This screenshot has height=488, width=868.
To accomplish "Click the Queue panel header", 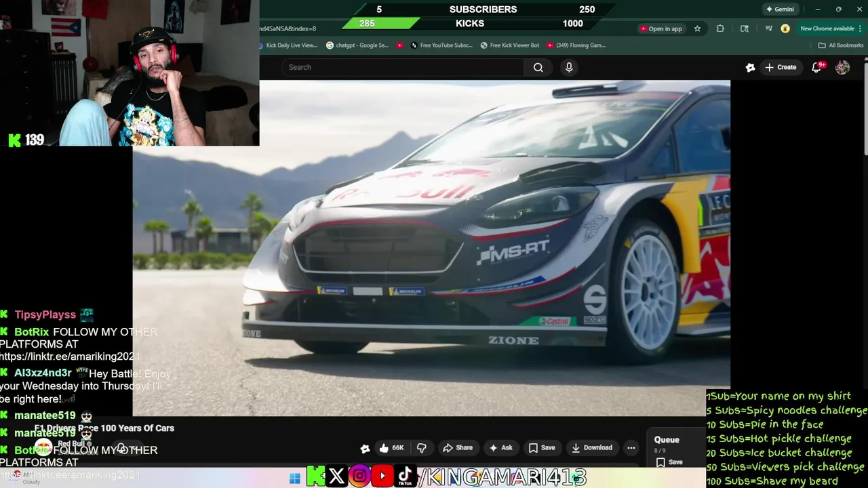I will point(667,440).
